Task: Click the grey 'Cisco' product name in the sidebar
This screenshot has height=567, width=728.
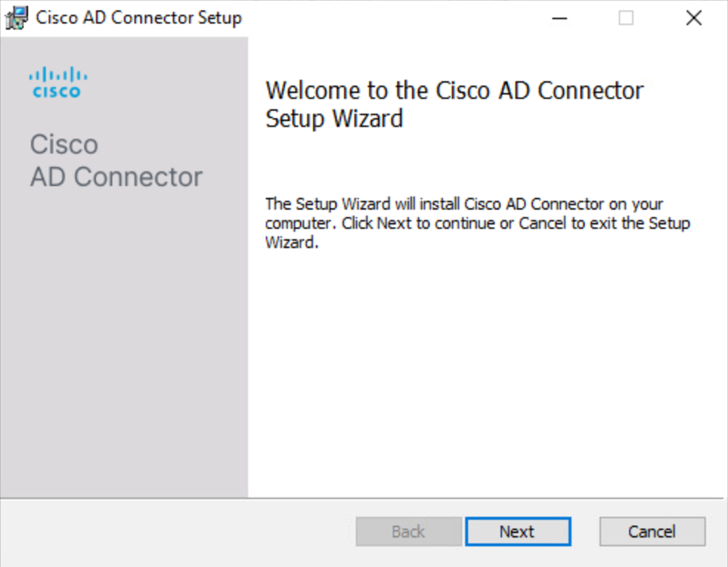Action: coord(64,144)
